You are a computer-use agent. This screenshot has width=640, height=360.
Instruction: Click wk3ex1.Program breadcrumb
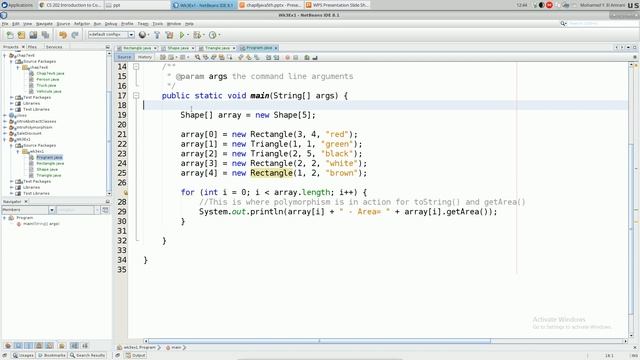coord(139,347)
